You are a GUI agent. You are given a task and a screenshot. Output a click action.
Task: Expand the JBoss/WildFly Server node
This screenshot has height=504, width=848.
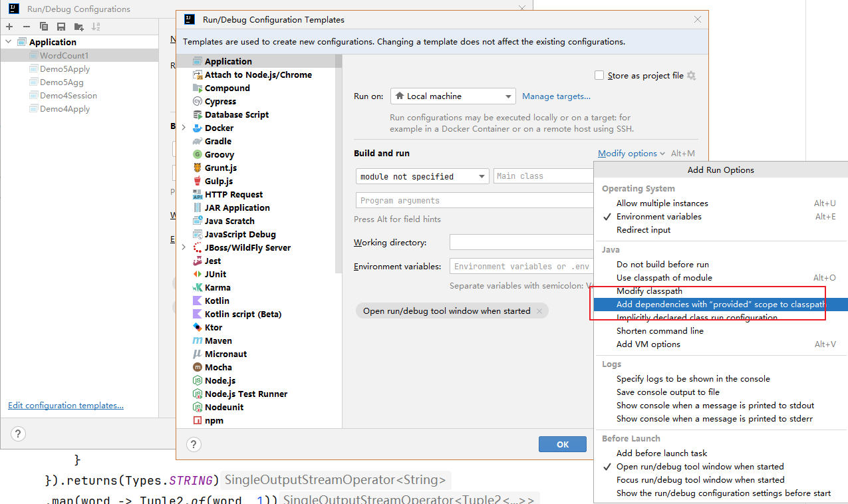(184, 247)
